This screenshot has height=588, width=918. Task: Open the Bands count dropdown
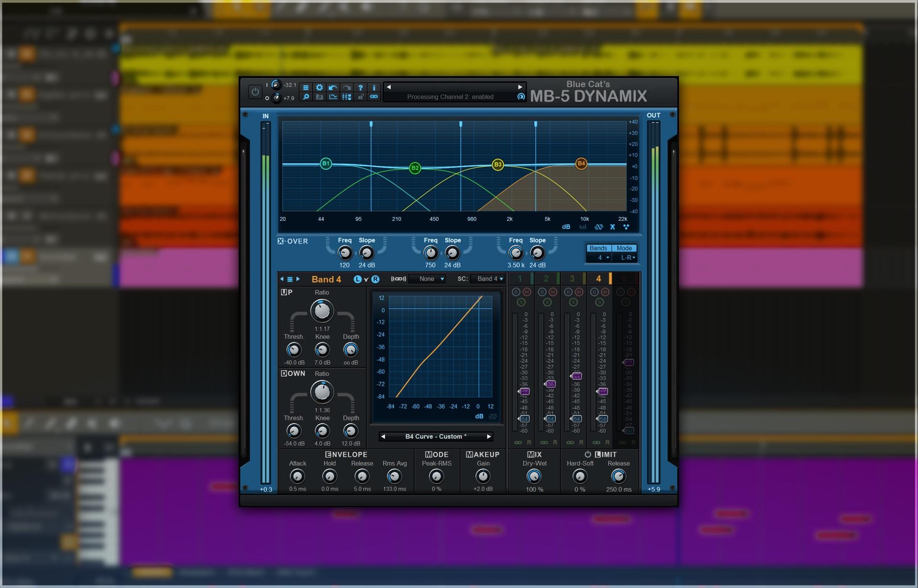(x=600, y=258)
